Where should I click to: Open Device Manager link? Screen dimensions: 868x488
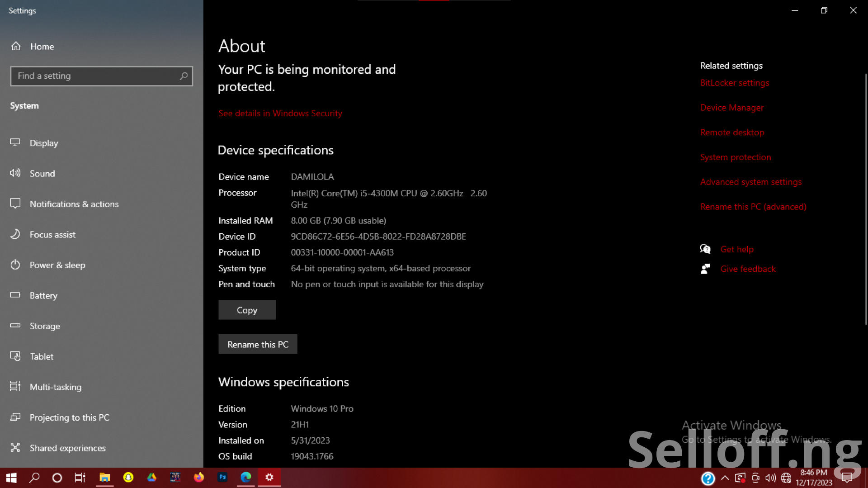click(732, 108)
